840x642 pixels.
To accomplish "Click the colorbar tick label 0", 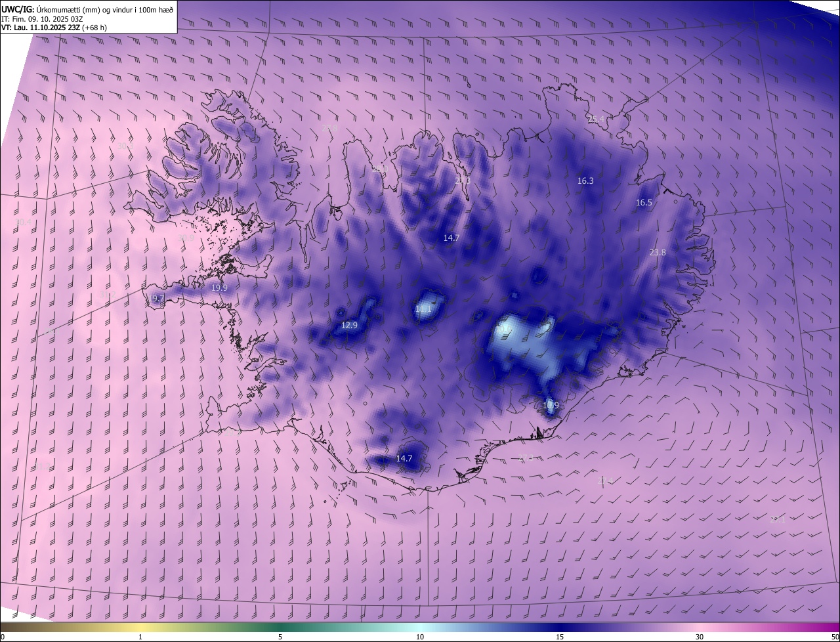I will [3, 637].
